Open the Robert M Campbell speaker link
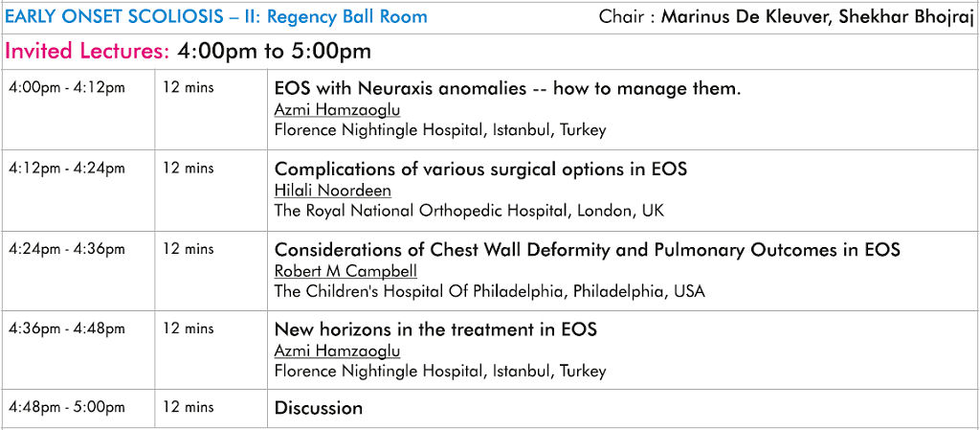The image size is (980, 430). pos(345,271)
